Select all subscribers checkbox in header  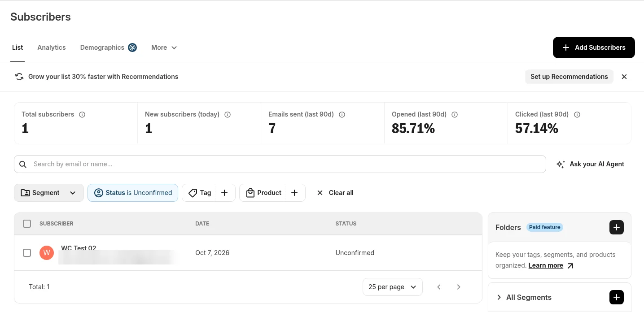click(x=27, y=224)
